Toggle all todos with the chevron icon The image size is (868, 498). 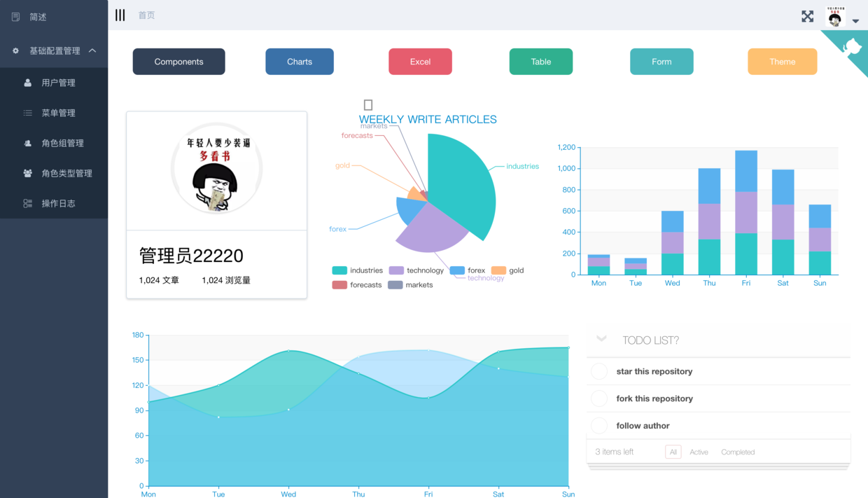pos(601,339)
